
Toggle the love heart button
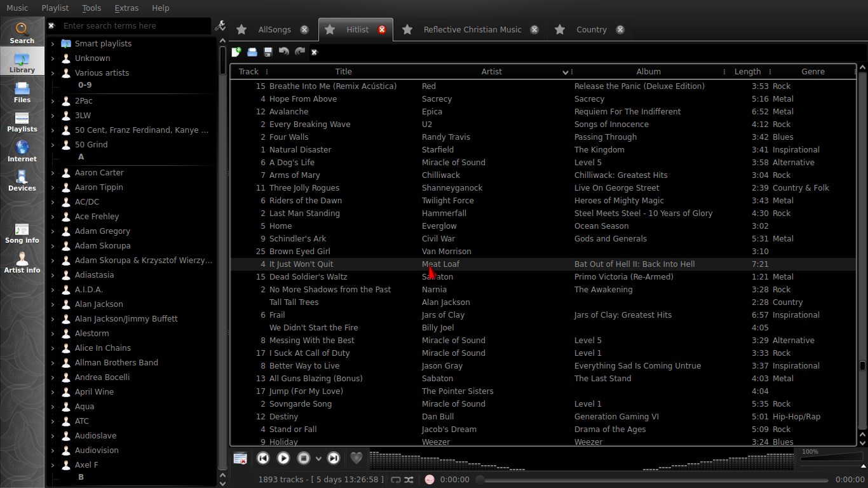tap(356, 458)
